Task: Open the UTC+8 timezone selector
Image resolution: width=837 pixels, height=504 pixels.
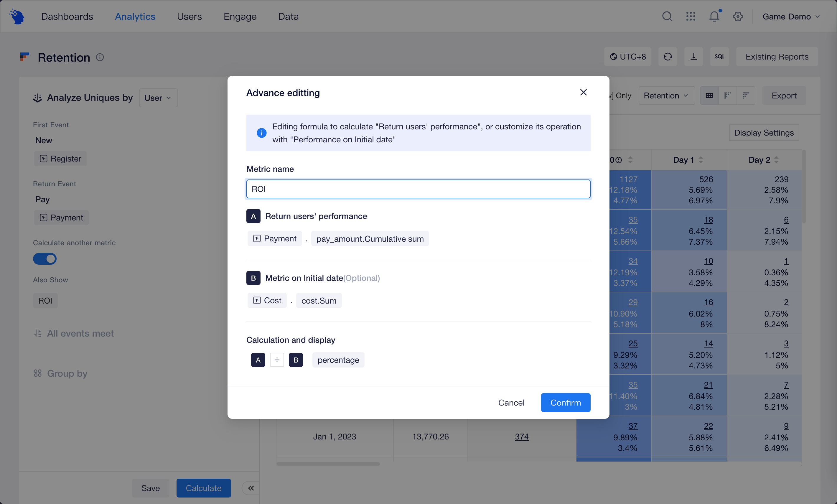Action: pyautogui.click(x=627, y=57)
